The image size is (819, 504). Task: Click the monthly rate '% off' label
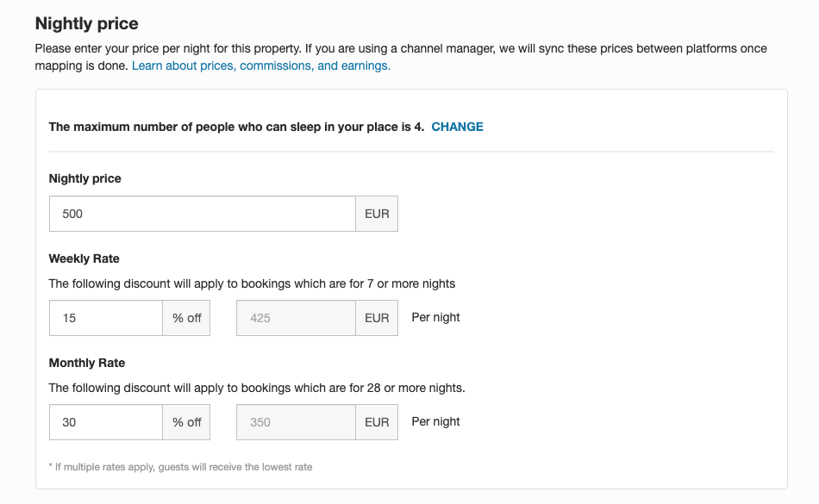186,422
